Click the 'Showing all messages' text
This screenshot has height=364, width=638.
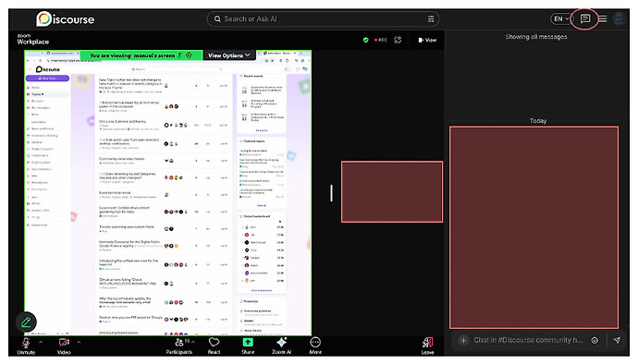tap(536, 37)
